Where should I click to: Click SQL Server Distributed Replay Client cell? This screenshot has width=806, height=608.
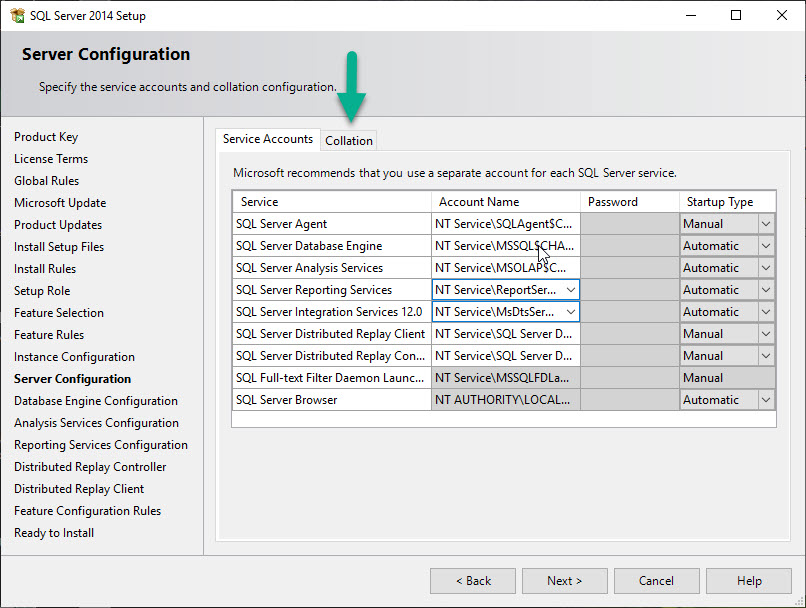click(x=332, y=334)
